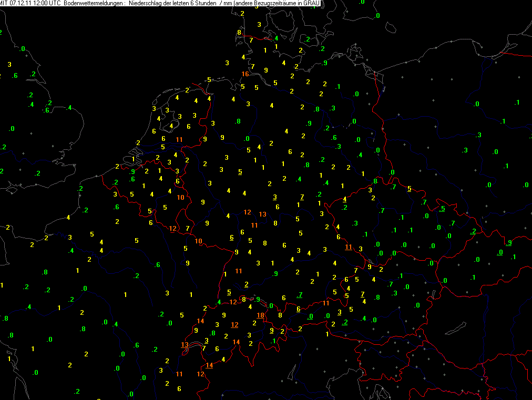Click the date 07.12.11 in header
The width and height of the screenshot is (532, 400).
coord(19,4)
